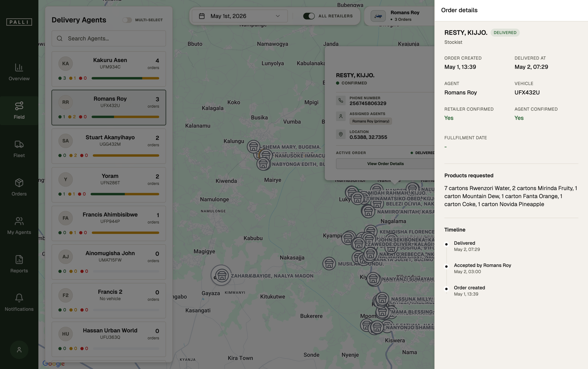Toggle the Multi-Select switch
The width and height of the screenshot is (588, 369).
[127, 20]
